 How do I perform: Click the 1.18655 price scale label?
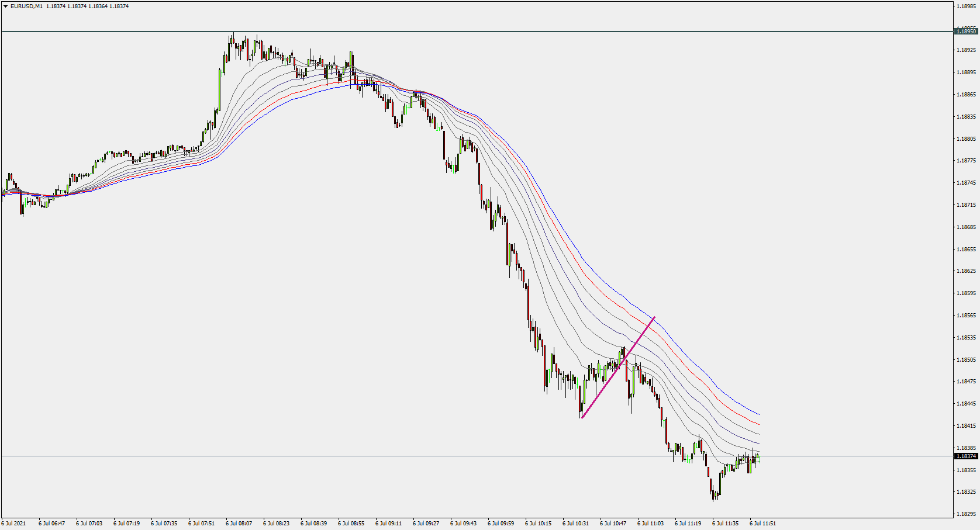[x=967, y=250]
